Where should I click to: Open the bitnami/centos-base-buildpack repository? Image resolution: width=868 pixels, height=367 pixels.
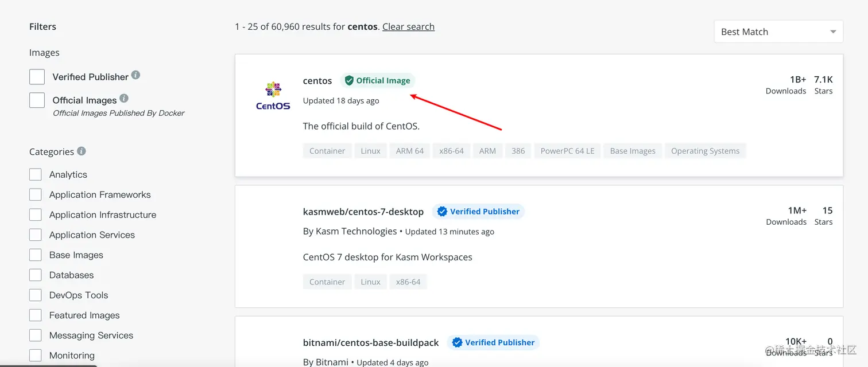click(x=370, y=342)
